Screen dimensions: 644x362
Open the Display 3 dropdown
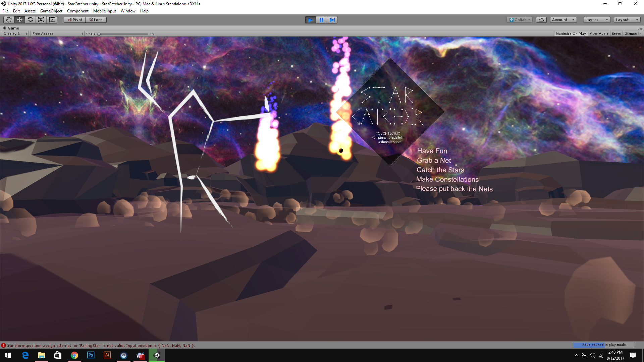pos(15,34)
